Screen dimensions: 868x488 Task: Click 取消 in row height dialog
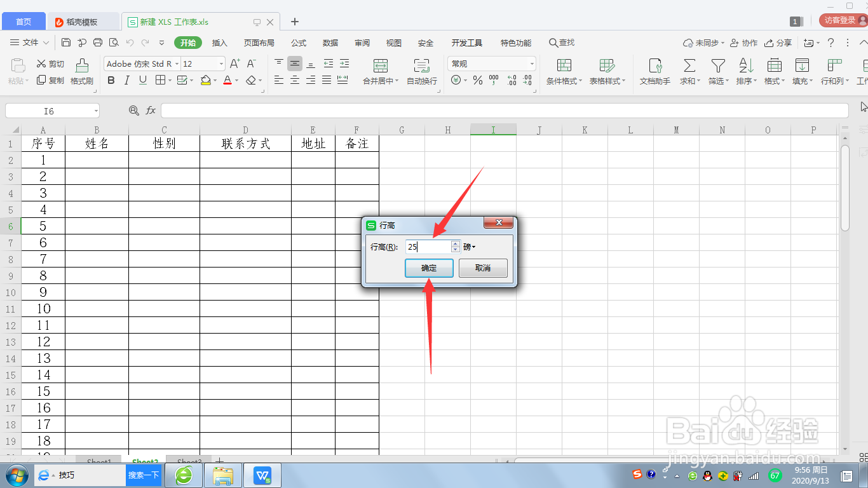click(x=483, y=268)
